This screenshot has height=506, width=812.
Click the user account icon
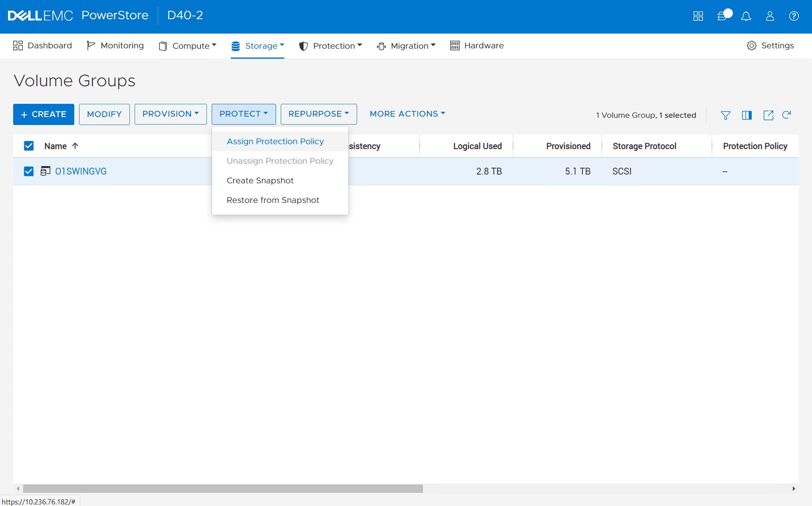[770, 16]
